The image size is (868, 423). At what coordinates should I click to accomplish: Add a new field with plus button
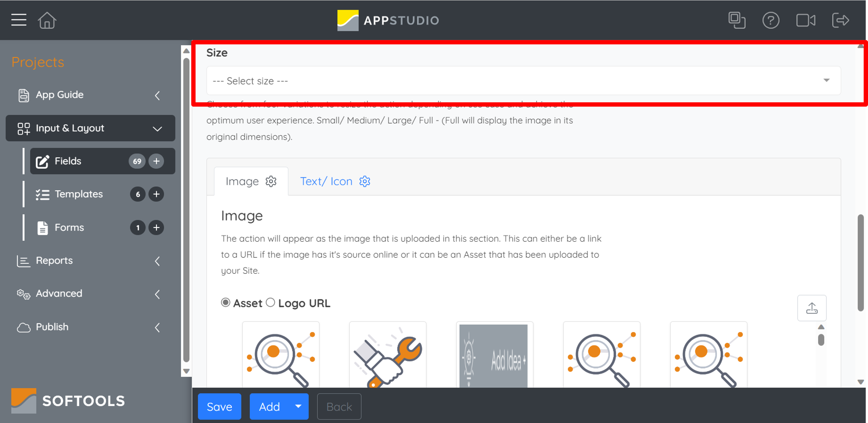pos(156,161)
